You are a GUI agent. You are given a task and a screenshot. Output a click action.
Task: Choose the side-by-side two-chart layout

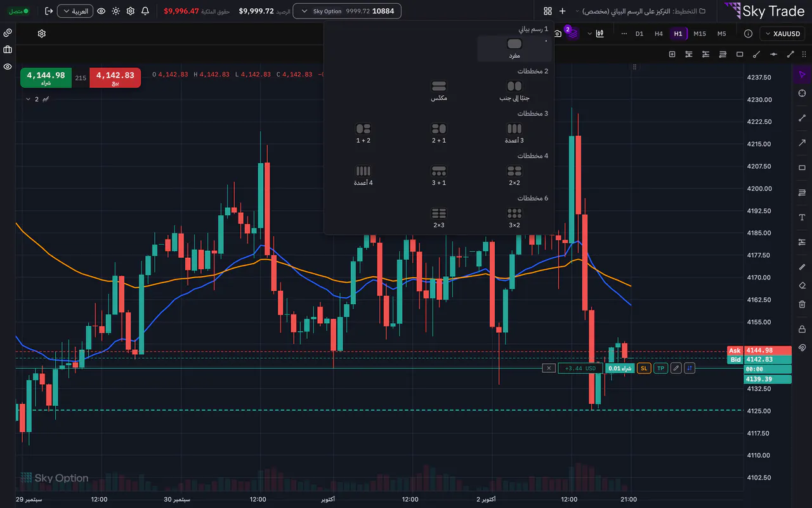tap(514, 90)
